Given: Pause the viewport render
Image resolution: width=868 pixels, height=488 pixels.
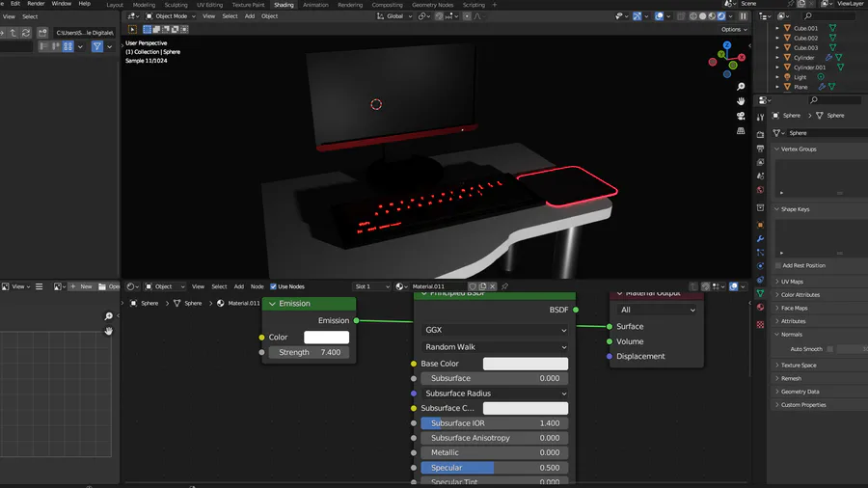Looking at the screenshot, I should pos(744,16).
